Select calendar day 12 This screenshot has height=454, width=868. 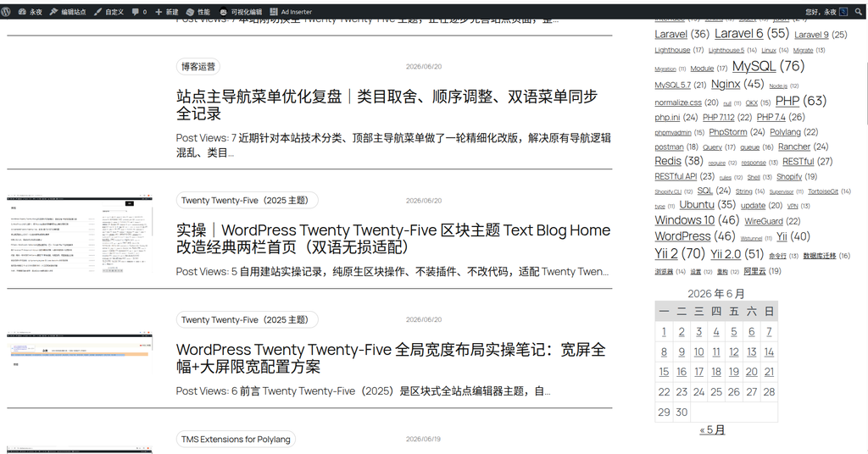(733, 352)
